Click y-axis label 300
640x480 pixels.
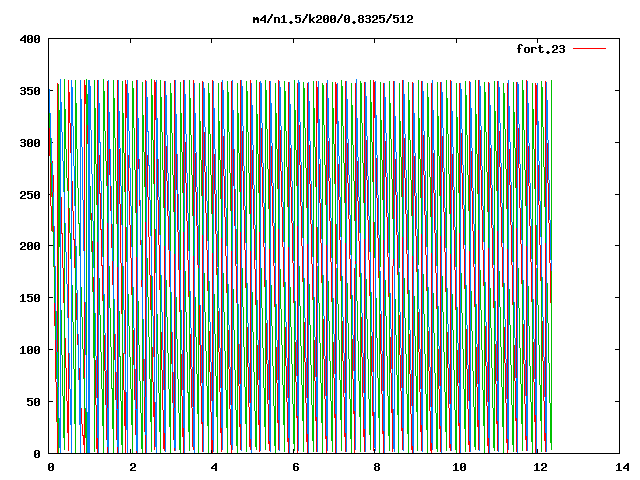pos(30,143)
